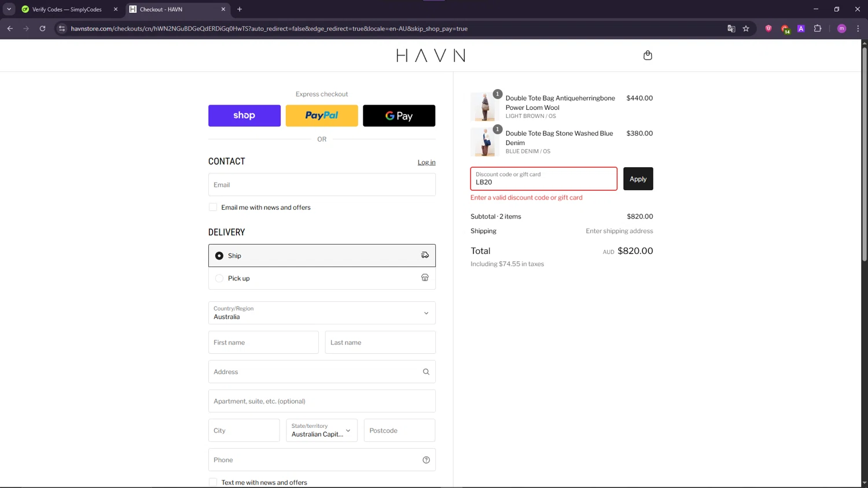Click the Phone field

point(322,460)
